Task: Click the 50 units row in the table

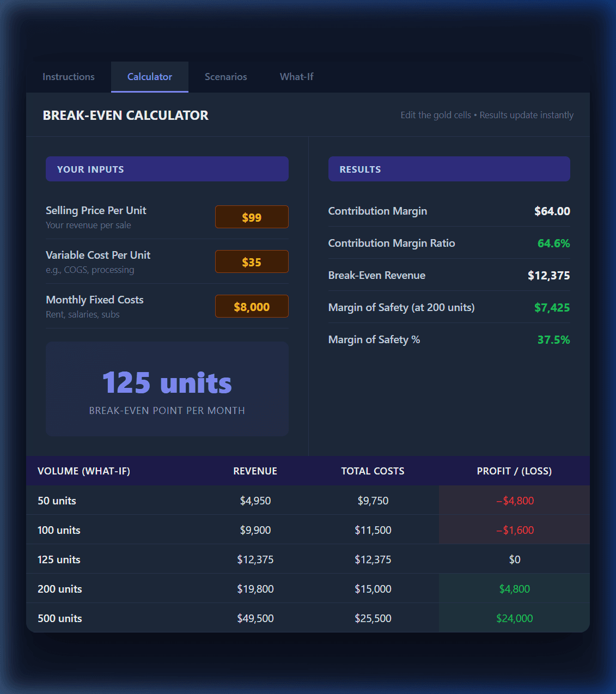Action: click(x=57, y=500)
